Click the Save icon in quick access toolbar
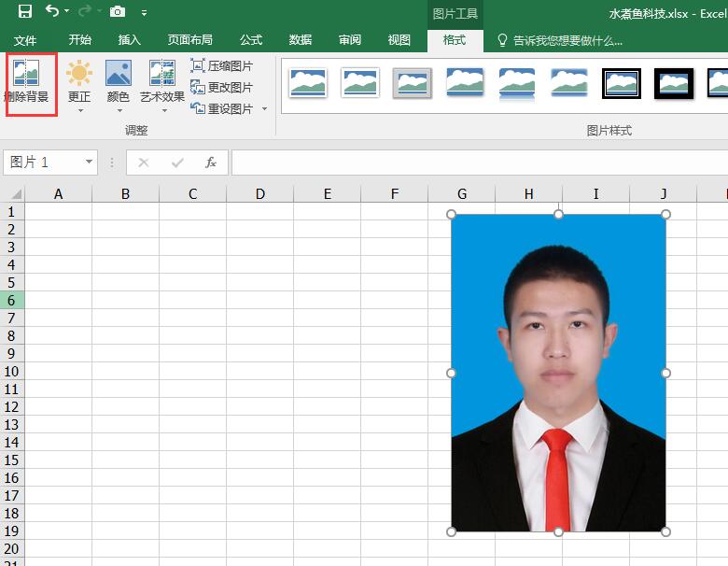This screenshot has width=728, height=566. coord(25,12)
